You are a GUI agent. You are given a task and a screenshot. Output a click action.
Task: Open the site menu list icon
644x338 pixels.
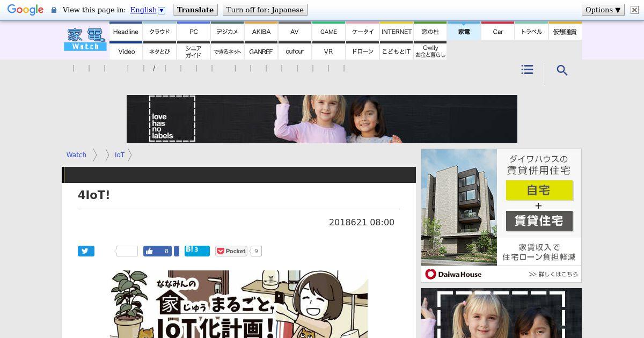[x=527, y=70]
